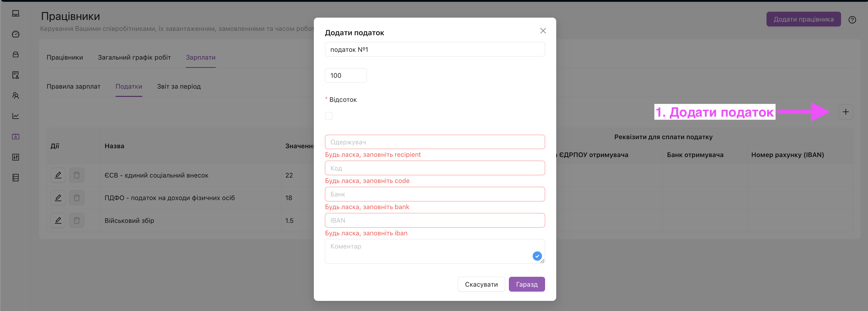868x311 pixels.
Task: Open the dashboard gauge sidebar icon
Action: click(x=16, y=34)
